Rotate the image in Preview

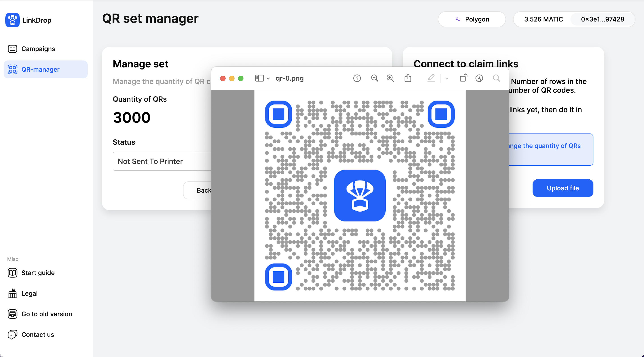(463, 78)
